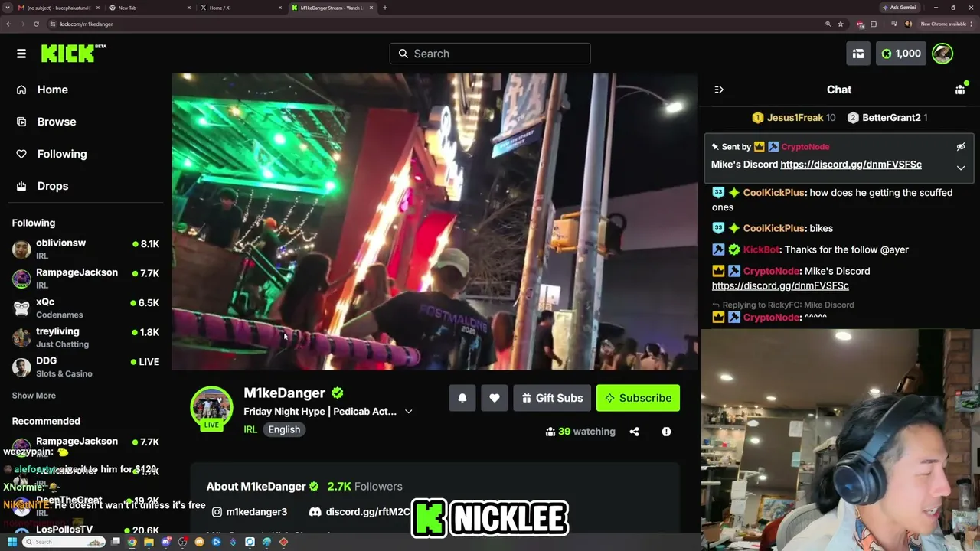Expand Show More followed channels
The height and width of the screenshot is (551, 980).
click(x=34, y=396)
